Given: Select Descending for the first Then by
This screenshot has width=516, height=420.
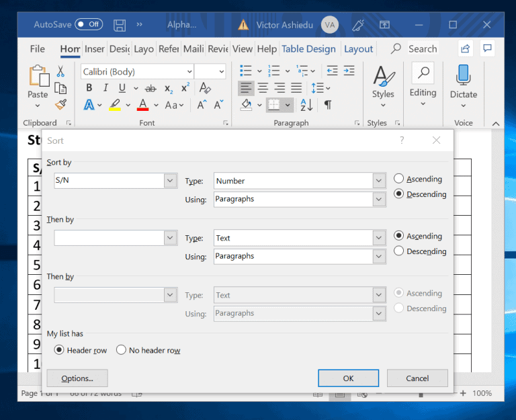Looking at the screenshot, I should click(399, 251).
